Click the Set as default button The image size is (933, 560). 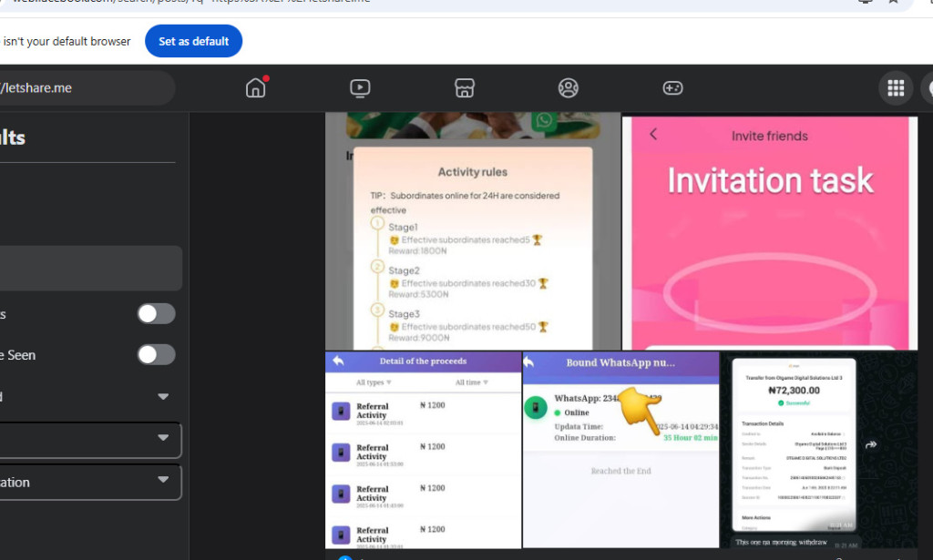(193, 40)
